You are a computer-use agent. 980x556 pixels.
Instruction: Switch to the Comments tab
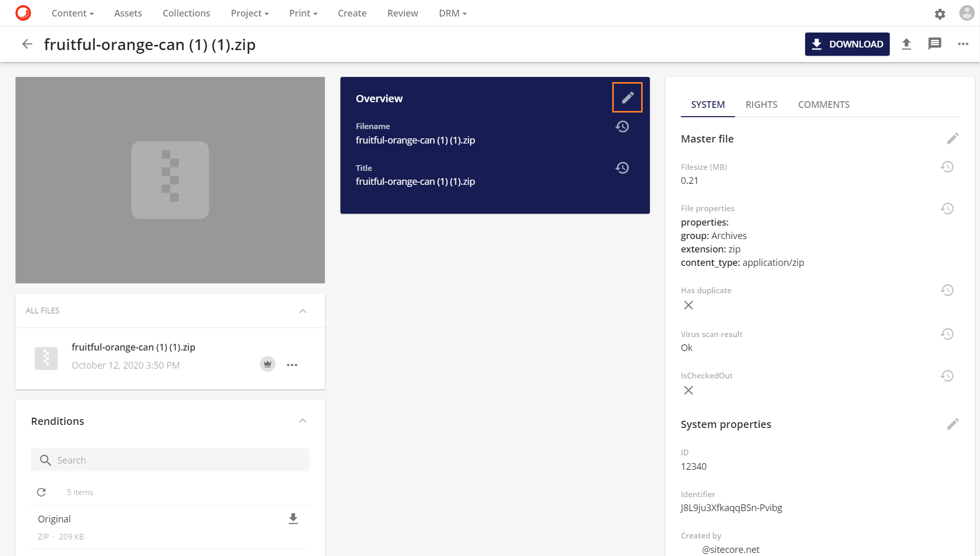point(824,105)
